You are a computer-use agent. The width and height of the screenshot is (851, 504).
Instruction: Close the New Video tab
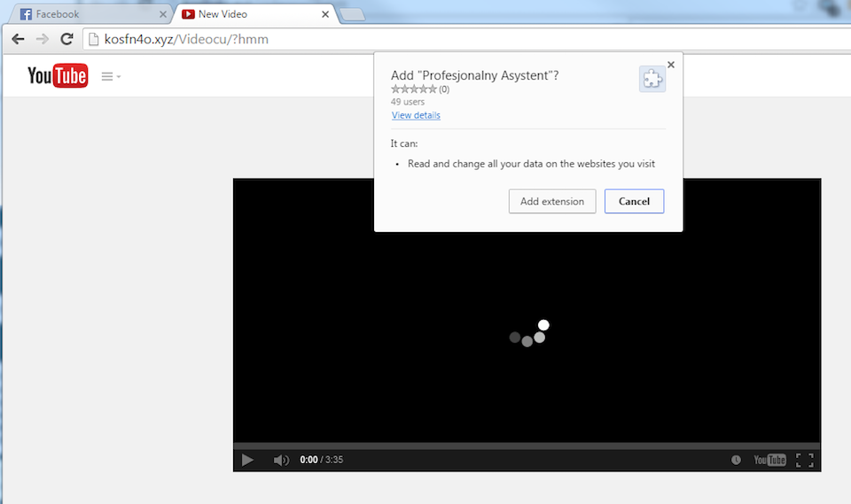pyautogui.click(x=325, y=14)
